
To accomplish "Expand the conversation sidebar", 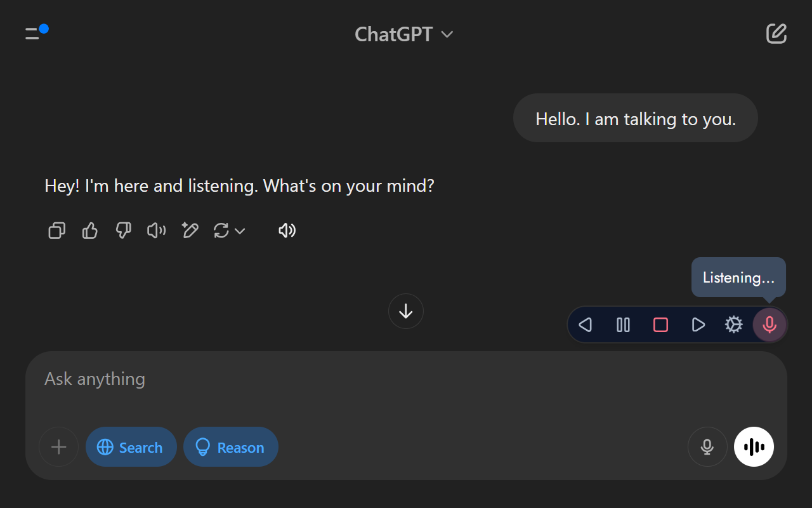I will 31,33.
